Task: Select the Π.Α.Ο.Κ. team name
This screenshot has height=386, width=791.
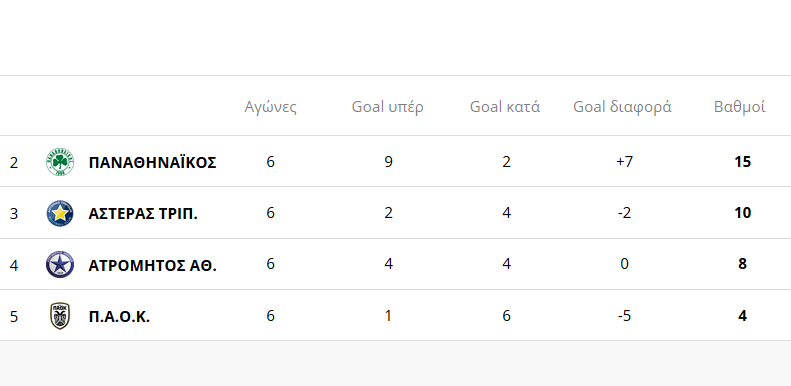Action: [119, 316]
